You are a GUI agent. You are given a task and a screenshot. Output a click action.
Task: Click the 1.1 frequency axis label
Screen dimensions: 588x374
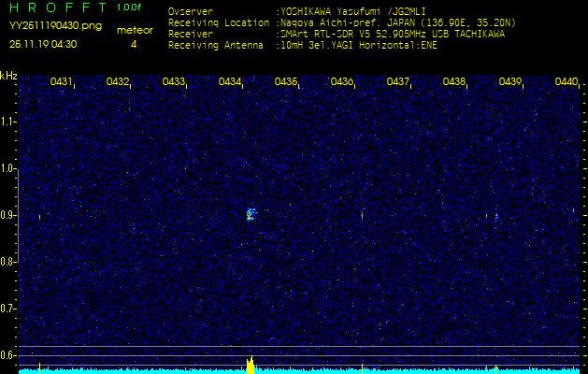8,122
